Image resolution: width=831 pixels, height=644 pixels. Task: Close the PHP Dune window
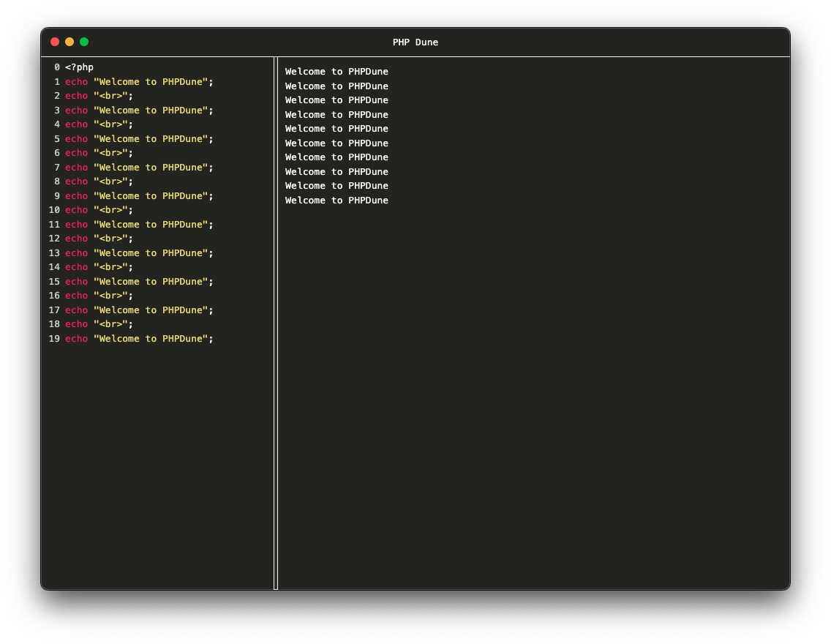coord(55,42)
